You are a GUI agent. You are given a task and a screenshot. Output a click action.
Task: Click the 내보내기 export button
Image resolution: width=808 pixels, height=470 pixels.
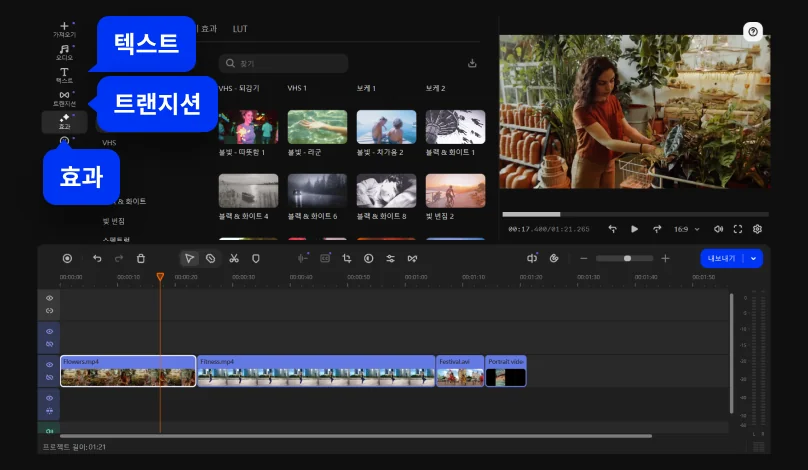(722, 258)
